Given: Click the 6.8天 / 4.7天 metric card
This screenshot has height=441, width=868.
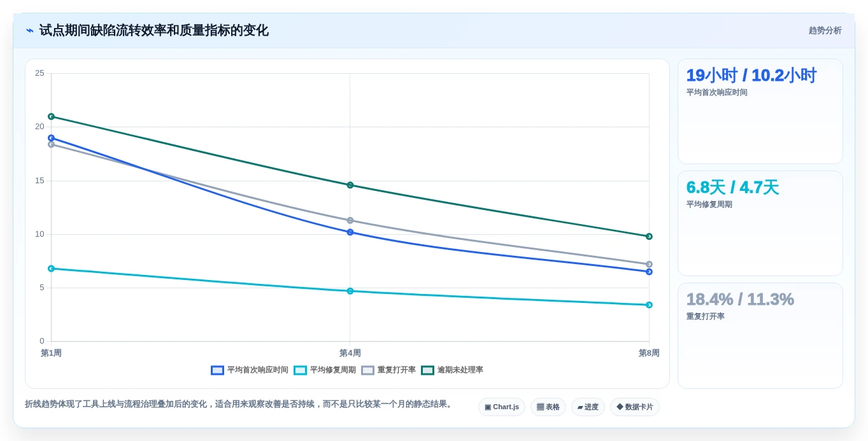Looking at the screenshot, I should pyautogui.click(x=760, y=223).
